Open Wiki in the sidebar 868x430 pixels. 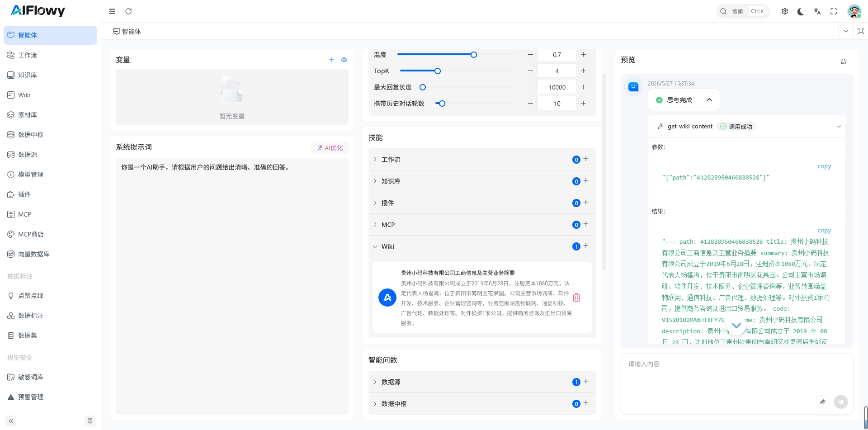50,95
